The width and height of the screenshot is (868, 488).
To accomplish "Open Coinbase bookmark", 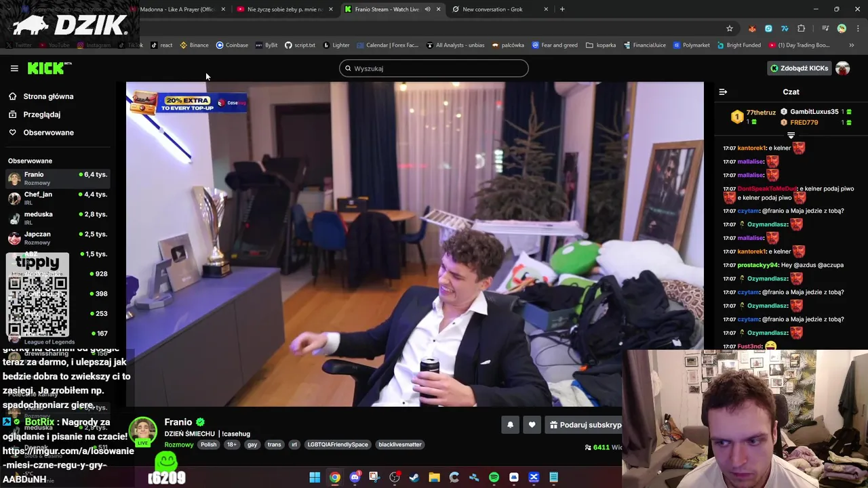I will (232, 45).
